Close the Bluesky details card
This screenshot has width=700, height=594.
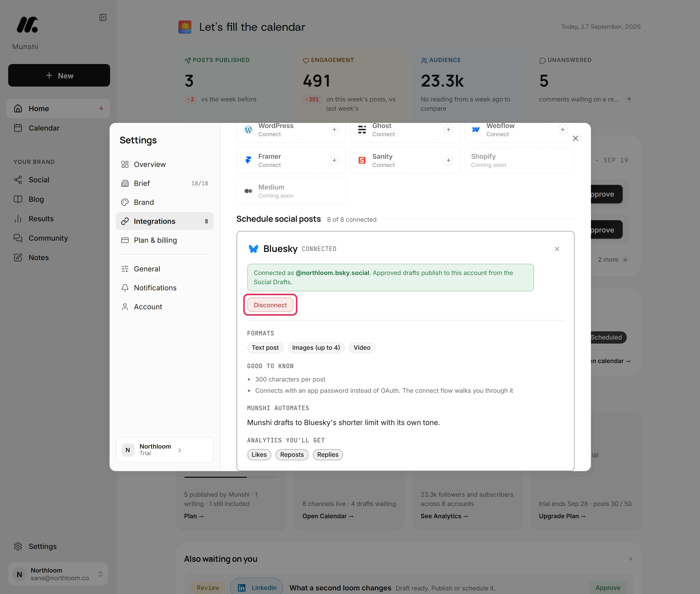click(x=557, y=249)
